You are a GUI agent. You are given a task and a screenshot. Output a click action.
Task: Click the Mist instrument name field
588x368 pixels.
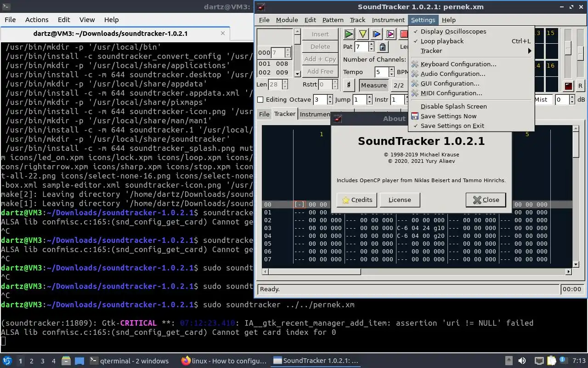pos(543,99)
